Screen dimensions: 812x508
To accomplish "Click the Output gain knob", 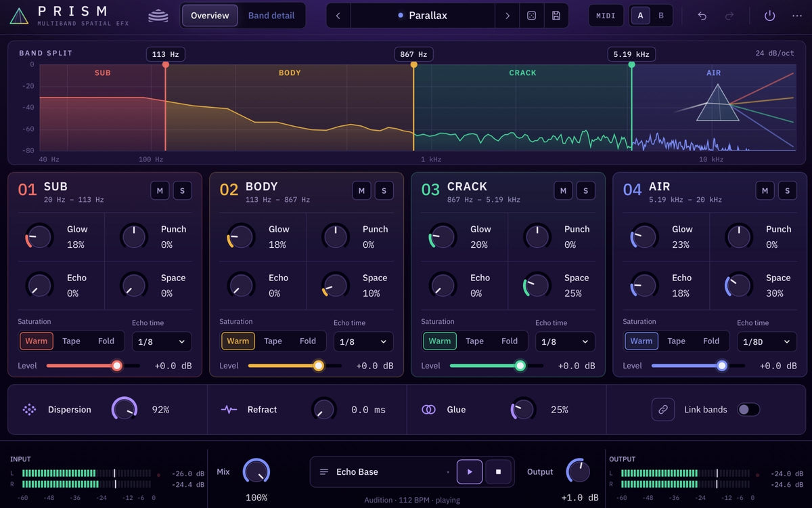I will (x=579, y=471).
